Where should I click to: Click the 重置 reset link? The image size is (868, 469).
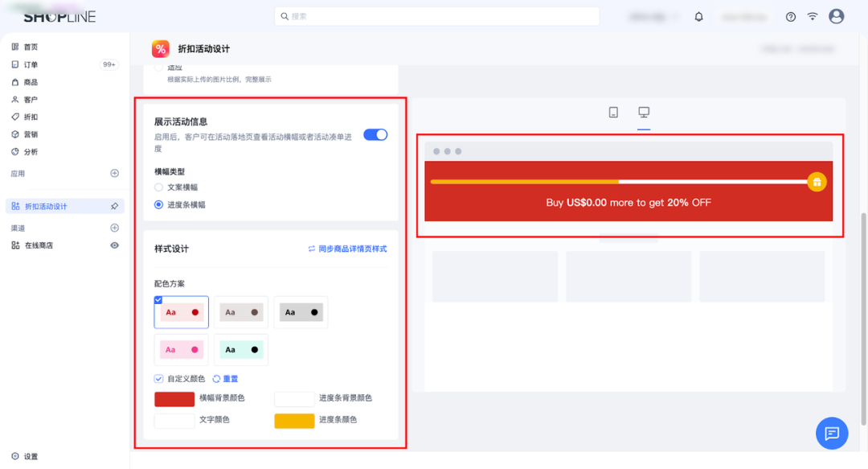point(225,379)
